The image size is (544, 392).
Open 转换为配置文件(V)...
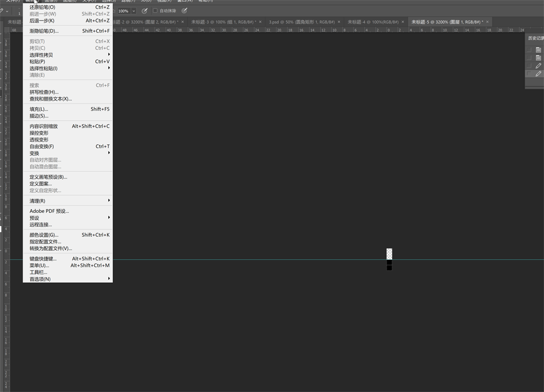pyautogui.click(x=68, y=248)
